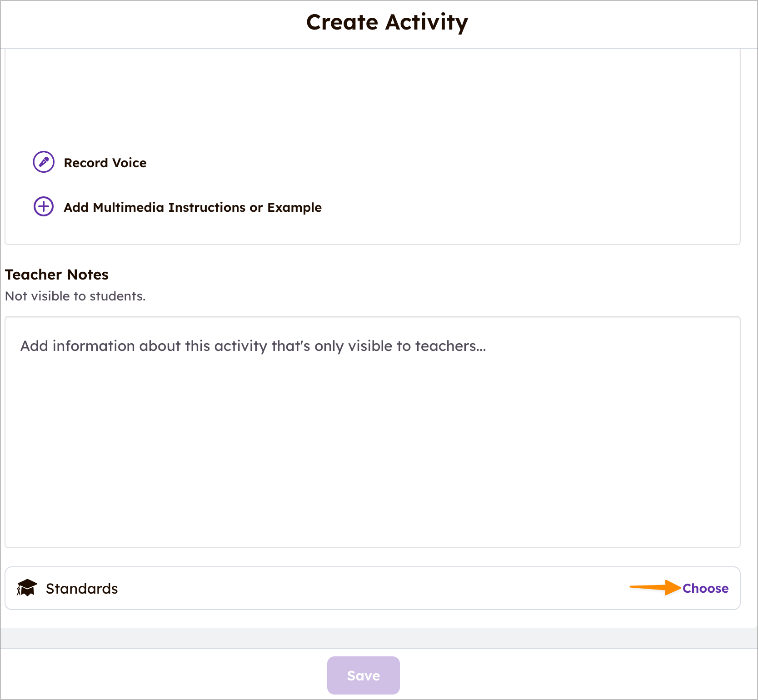The image size is (758, 700).
Task: Click the graduation cap Standards icon
Action: pos(27,588)
